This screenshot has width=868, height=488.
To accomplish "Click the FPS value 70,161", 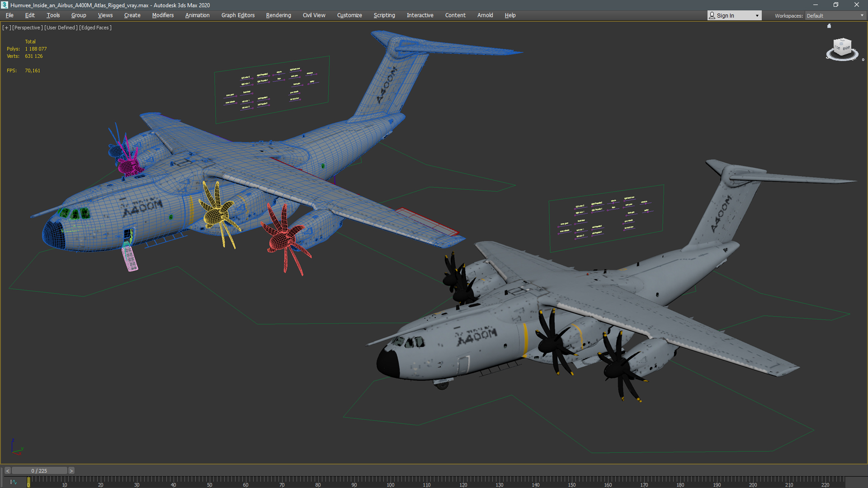I will point(33,70).
